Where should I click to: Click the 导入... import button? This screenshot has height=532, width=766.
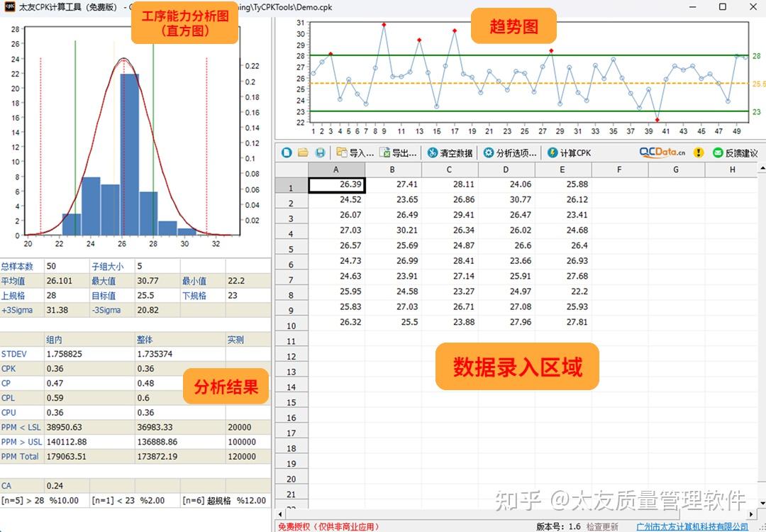click(x=355, y=153)
